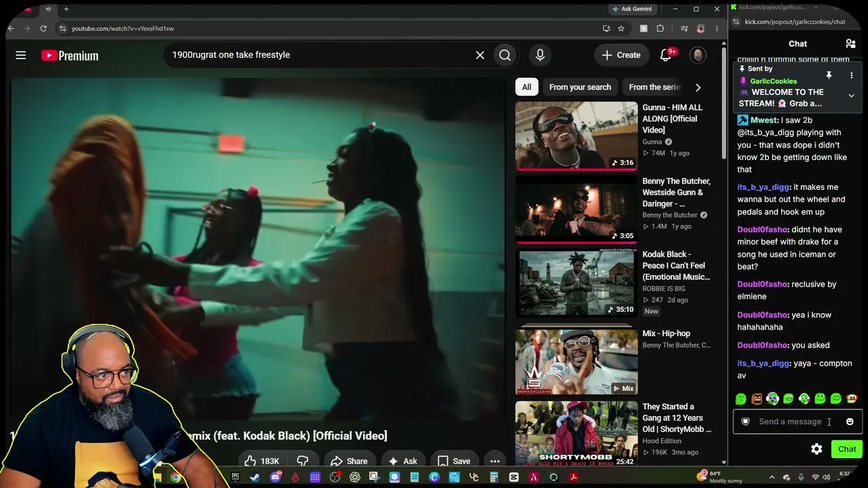
Task: Open the YouTube guide hamburger menu
Action: tap(21, 56)
